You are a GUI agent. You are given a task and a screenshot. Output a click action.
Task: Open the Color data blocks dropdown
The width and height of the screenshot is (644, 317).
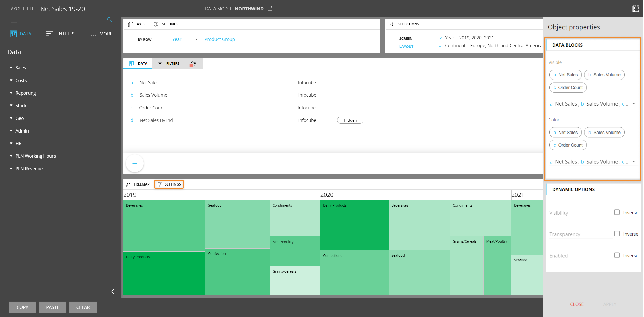[633, 162]
